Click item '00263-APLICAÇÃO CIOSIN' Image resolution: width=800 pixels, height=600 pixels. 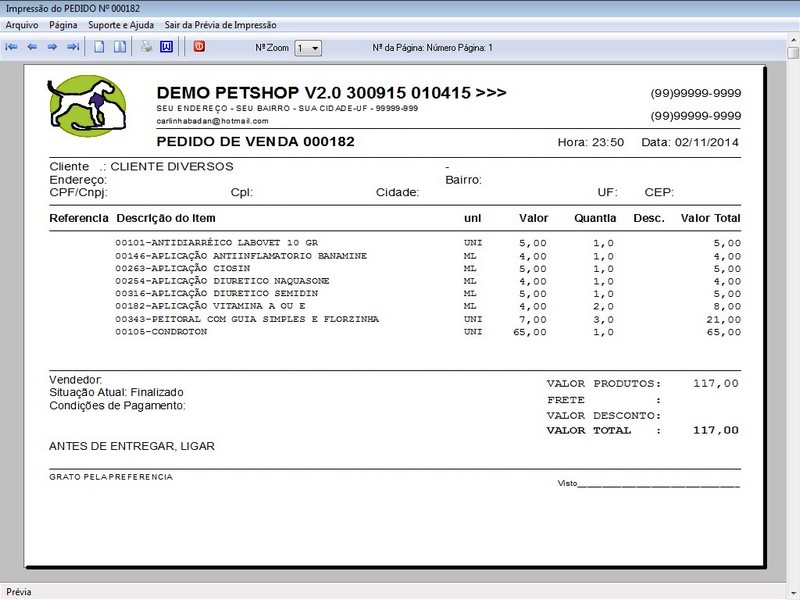click(x=183, y=268)
